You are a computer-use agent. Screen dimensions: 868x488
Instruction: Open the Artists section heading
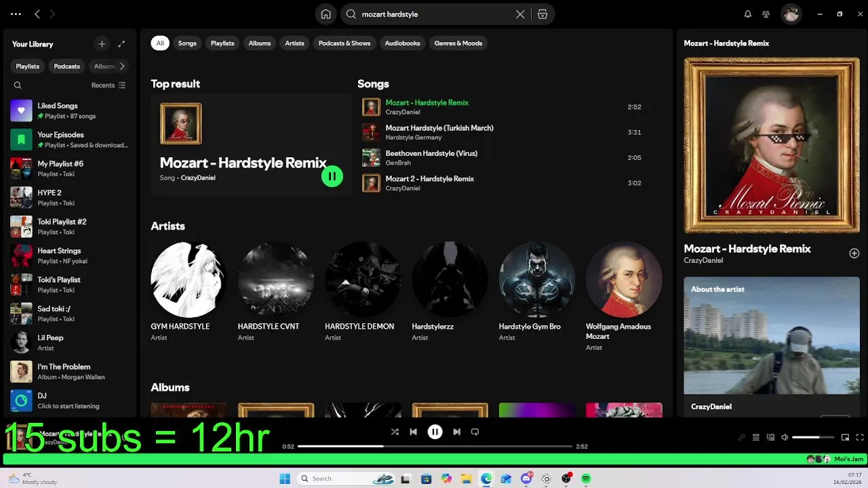(x=167, y=226)
